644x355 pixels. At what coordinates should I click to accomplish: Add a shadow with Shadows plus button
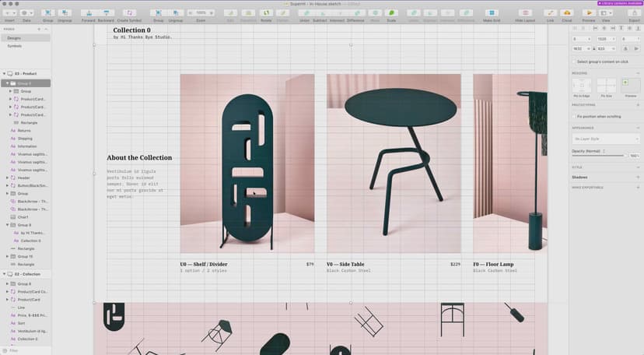pos(638,177)
